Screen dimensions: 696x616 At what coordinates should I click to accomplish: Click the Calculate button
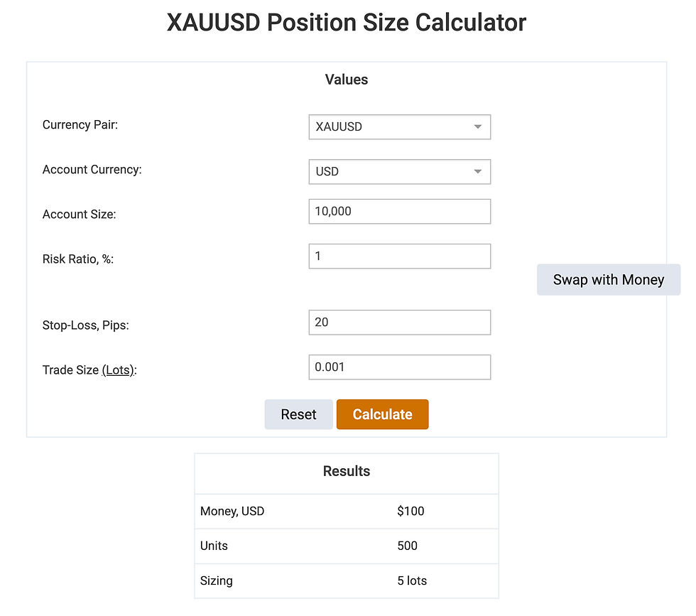382,414
